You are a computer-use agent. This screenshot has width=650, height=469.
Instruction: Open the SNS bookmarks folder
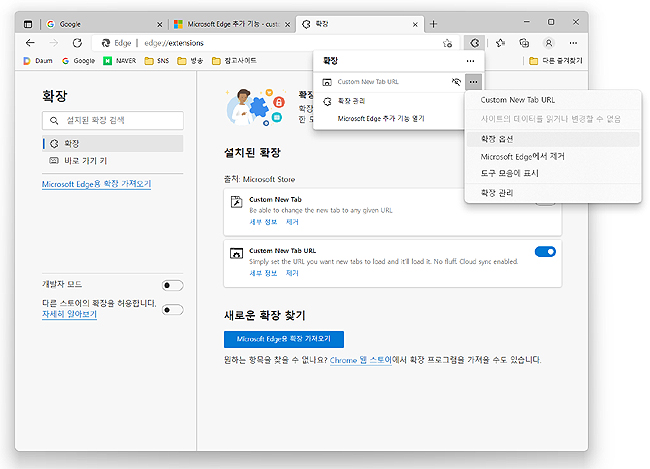click(x=157, y=61)
